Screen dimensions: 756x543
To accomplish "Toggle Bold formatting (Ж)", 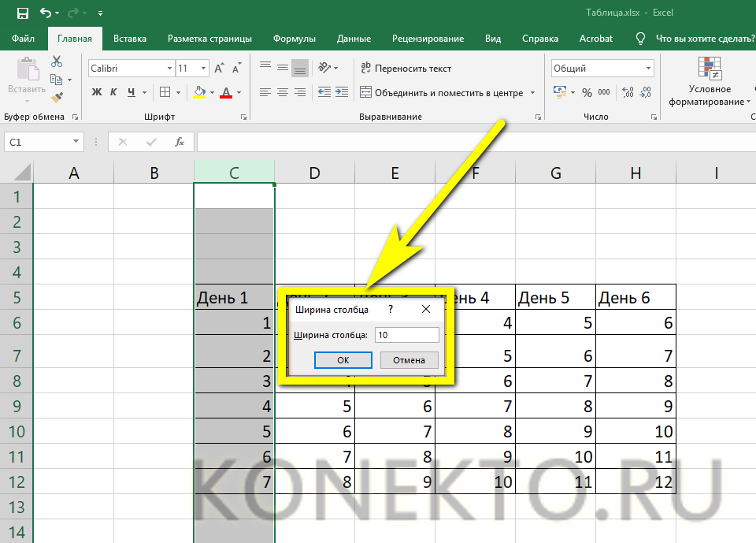I will click(97, 92).
